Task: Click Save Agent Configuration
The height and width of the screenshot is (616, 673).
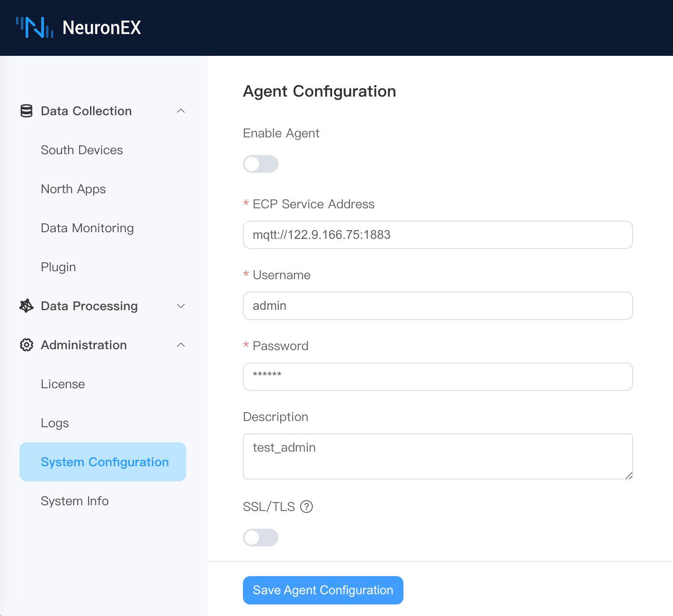Action: click(322, 590)
